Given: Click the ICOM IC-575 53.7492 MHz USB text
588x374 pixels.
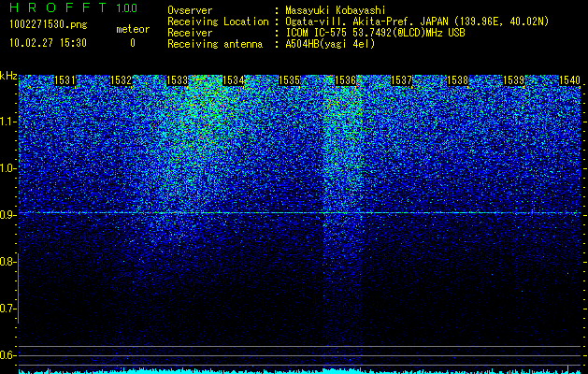Looking at the screenshot, I should pyautogui.click(x=376, y=34).
